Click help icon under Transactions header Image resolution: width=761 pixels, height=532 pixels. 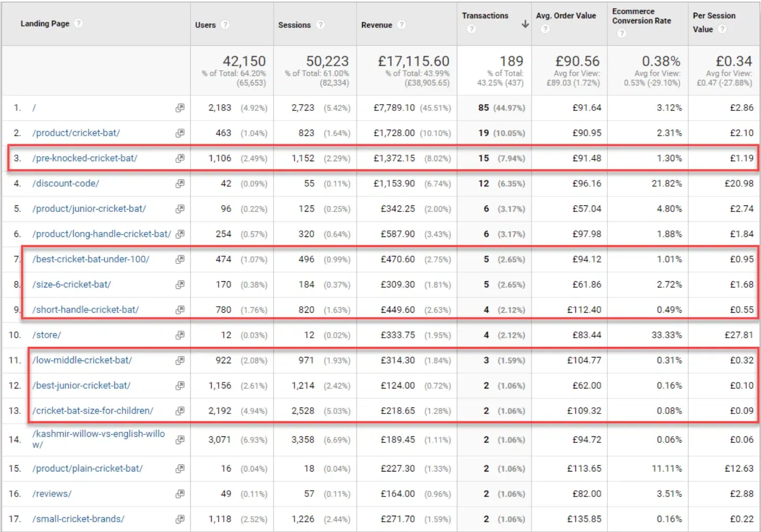pyautogui.click(x=472, y=29)
